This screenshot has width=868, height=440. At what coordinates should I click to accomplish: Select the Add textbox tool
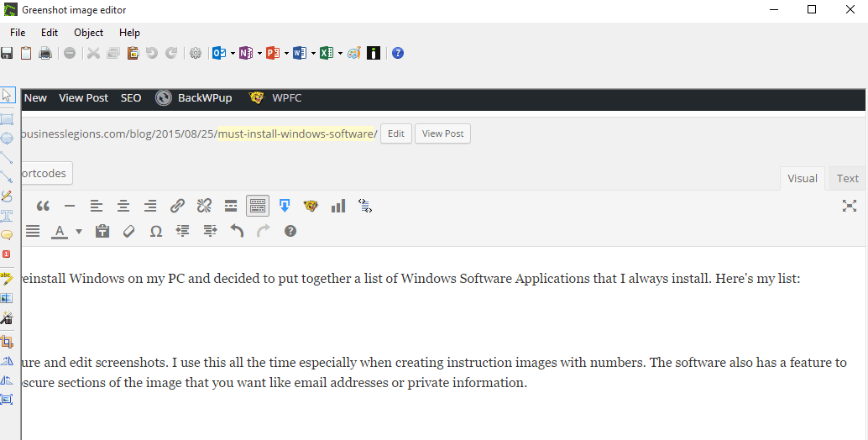[7, 216]
